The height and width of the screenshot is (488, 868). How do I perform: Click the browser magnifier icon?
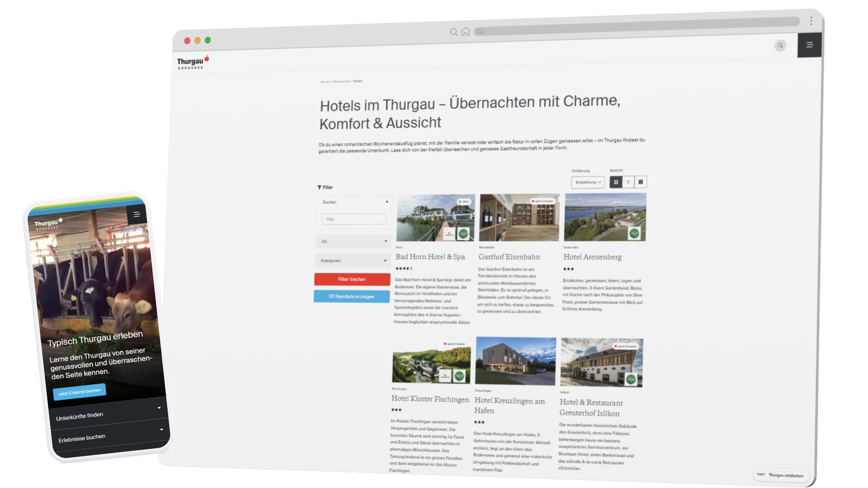[x=454, y=32]
